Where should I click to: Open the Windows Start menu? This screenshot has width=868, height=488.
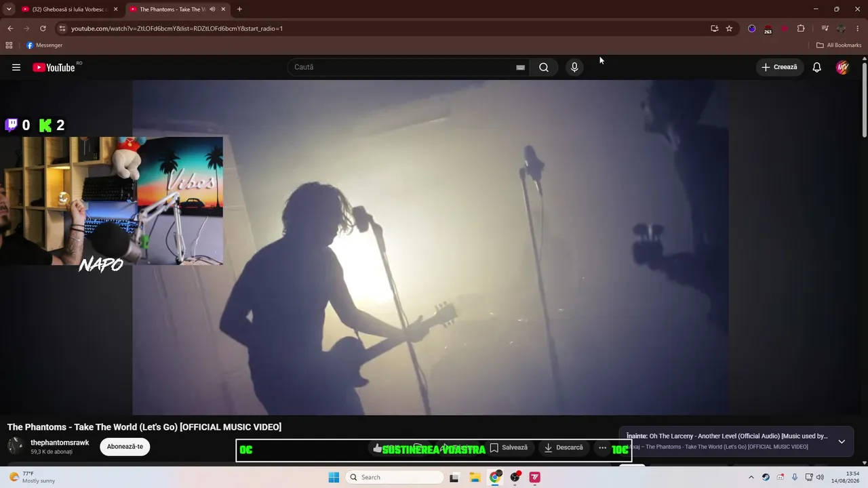(x=334, y=477)
